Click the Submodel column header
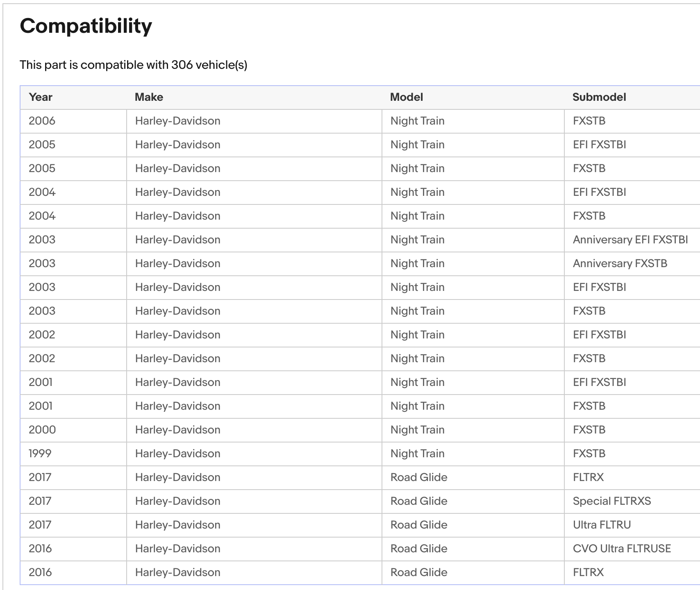This screenshot has height=590, width=700. tap(599, 97)
